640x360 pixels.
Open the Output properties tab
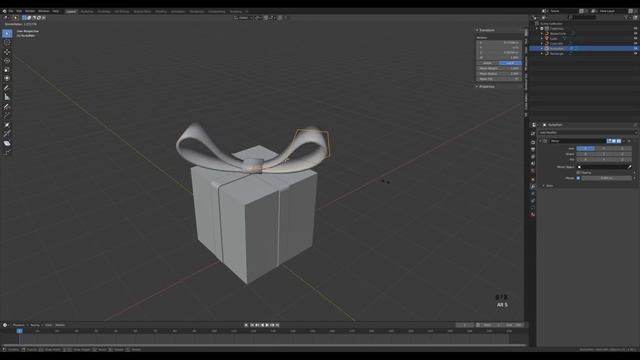533,149
